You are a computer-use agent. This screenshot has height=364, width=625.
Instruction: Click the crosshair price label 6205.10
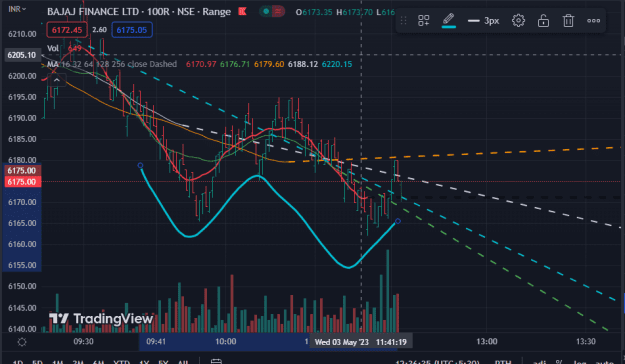click(x=22, y=55)
